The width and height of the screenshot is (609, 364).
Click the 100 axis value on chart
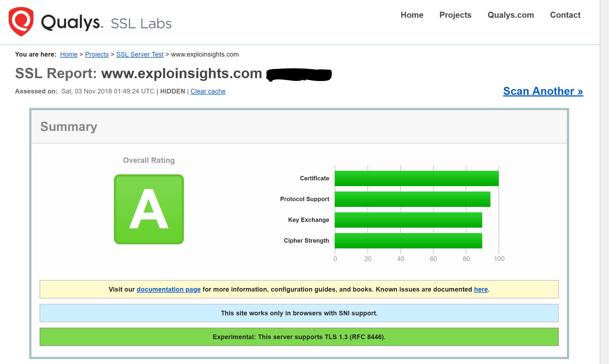point(499,259)
